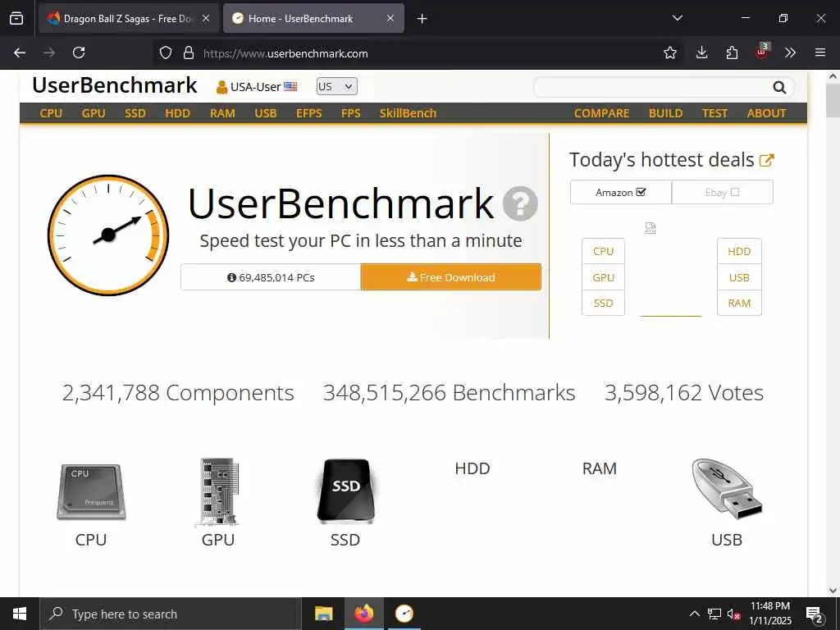Image resolution: width=840 pixels, height=630 pixels.
Task: Click the GPU graphics card image
Action: tap(218, 492)
